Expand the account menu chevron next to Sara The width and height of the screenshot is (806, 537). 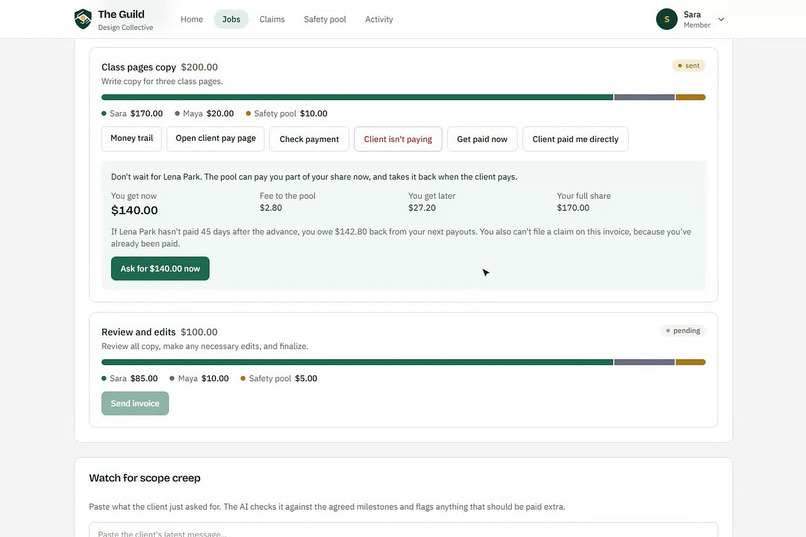pyautogui.click(x=721, y=20)
